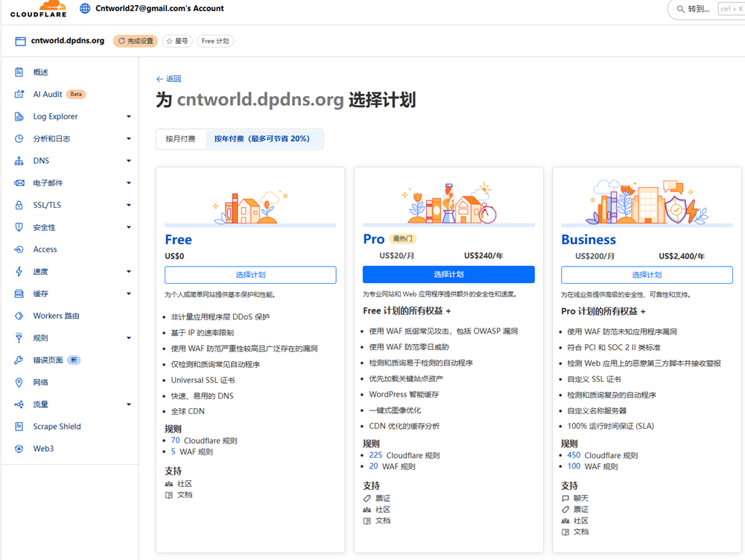This screenshot has height=560, width=745.
Task: Expand the 安全性 menu arrow
Action: click(x=129, y=227)
